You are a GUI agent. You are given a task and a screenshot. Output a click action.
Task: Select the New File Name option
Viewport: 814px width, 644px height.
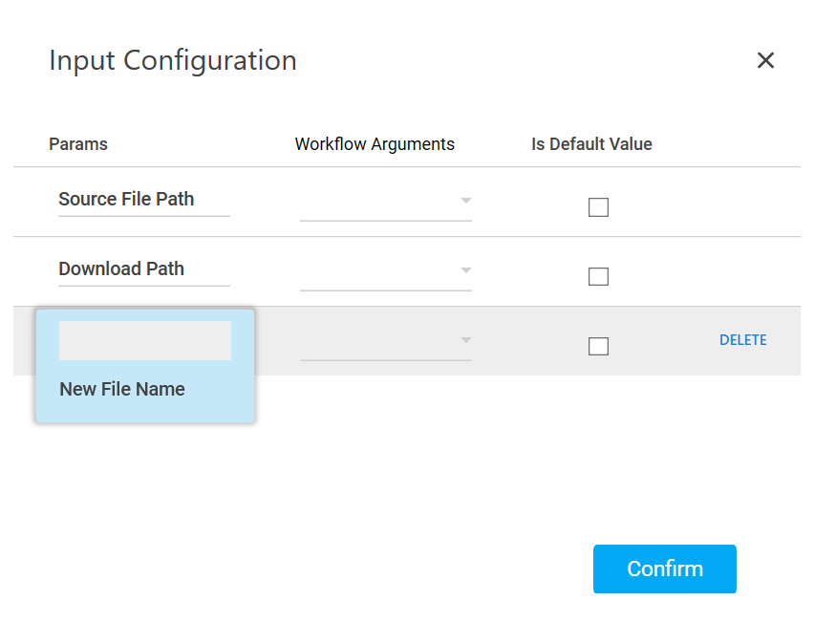pos(122,390)
